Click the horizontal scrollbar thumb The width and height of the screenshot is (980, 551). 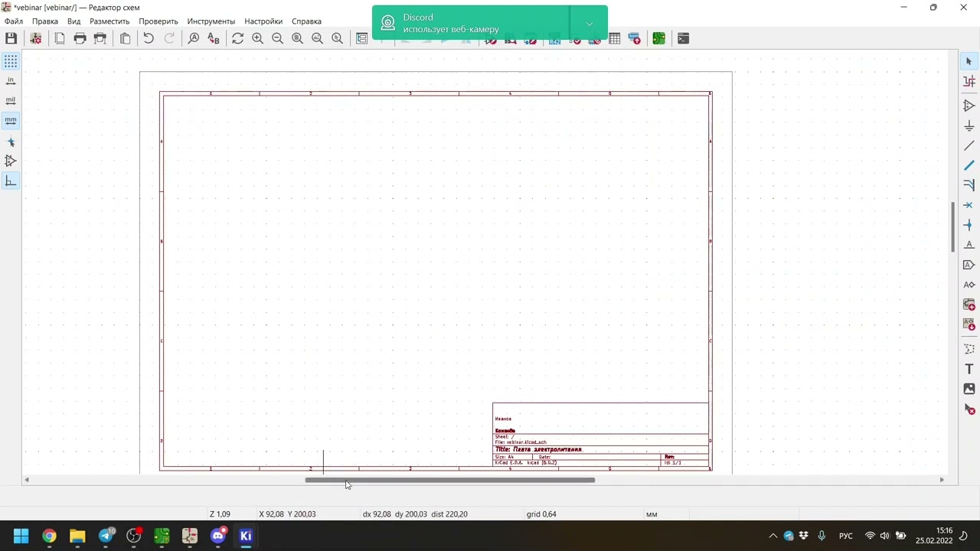[449, 480]
